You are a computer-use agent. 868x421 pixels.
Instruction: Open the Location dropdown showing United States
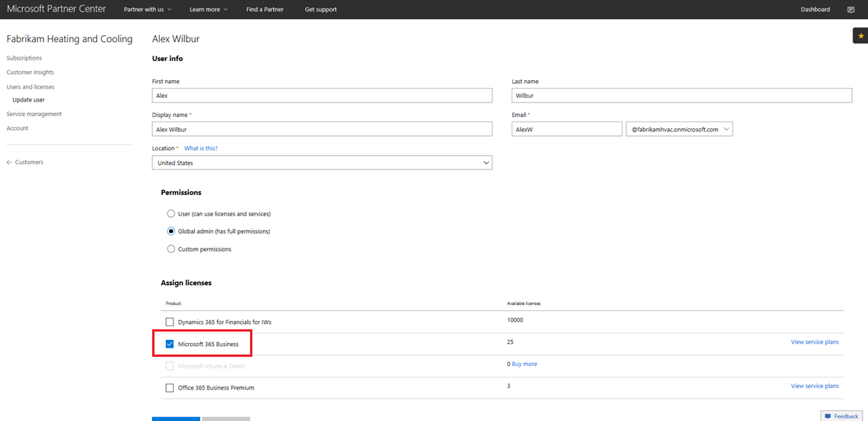322,163
